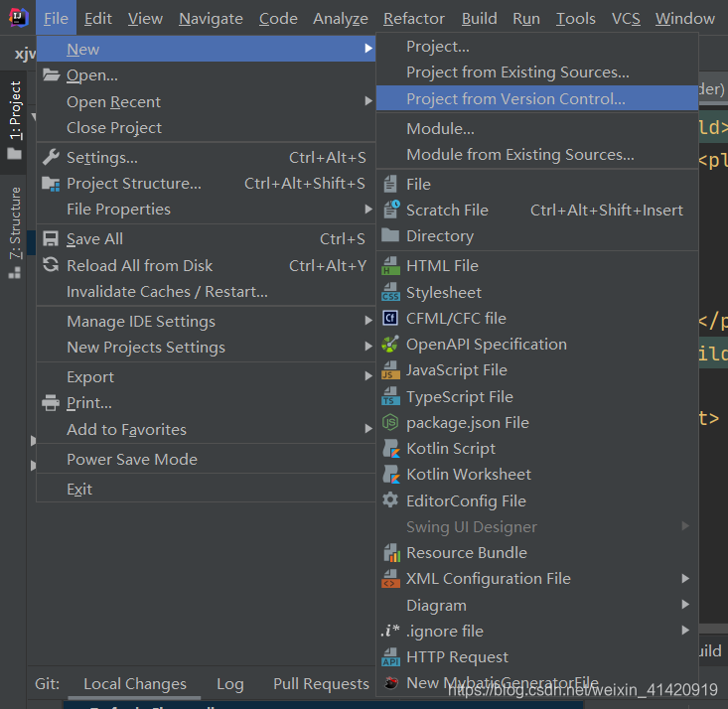This screenshot has width=728, height=709.
Task: Click the File icon in New submenu
Action: point(390,184)
